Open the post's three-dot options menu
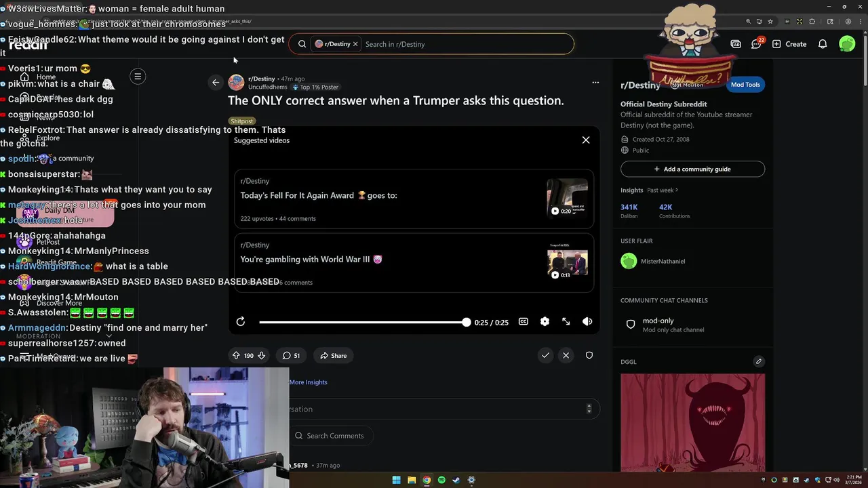868x488 pixels. point(595,83)
